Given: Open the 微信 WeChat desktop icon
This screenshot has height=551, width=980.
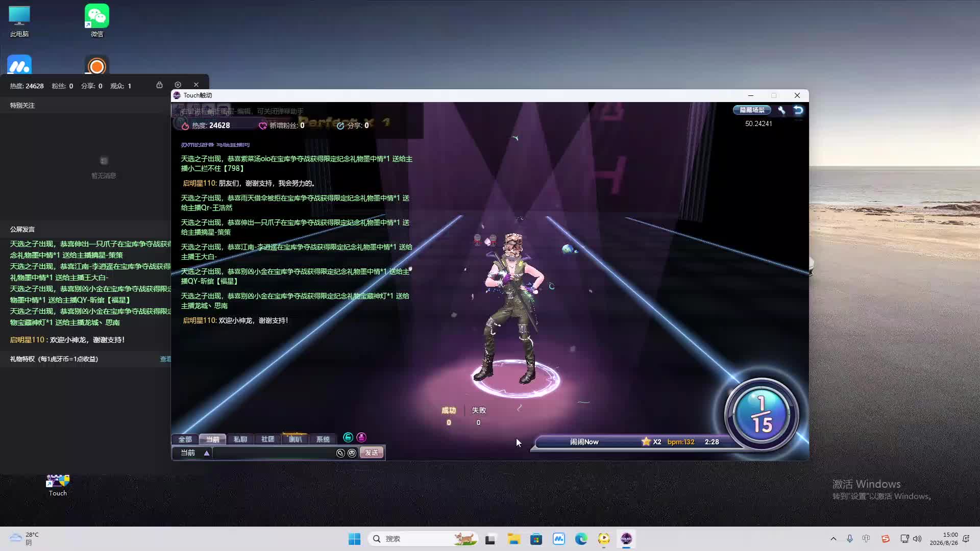Looking at the screenshot, I should point(97,21).
